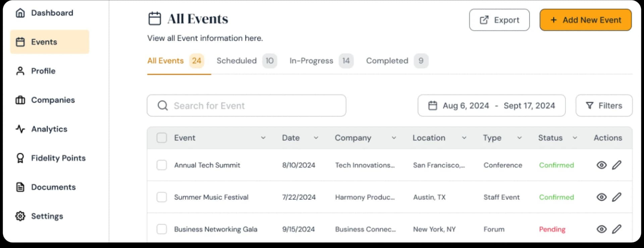
Task: Go to Fidelity Points in sidebar
Action: (58, 158)
